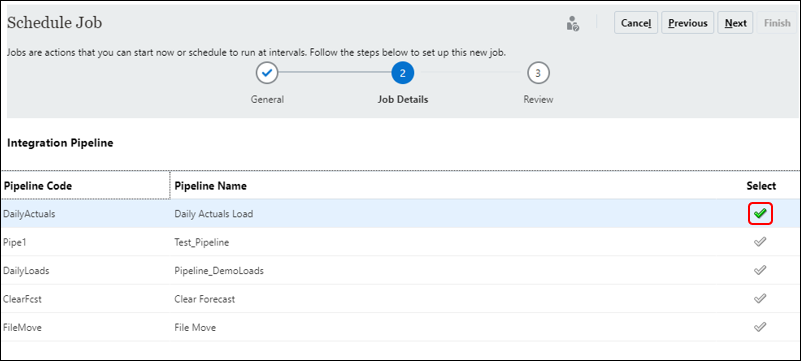Click the Schedule Job page title
Viewport: 801px width, 361px height.
[x=55, y=22]
